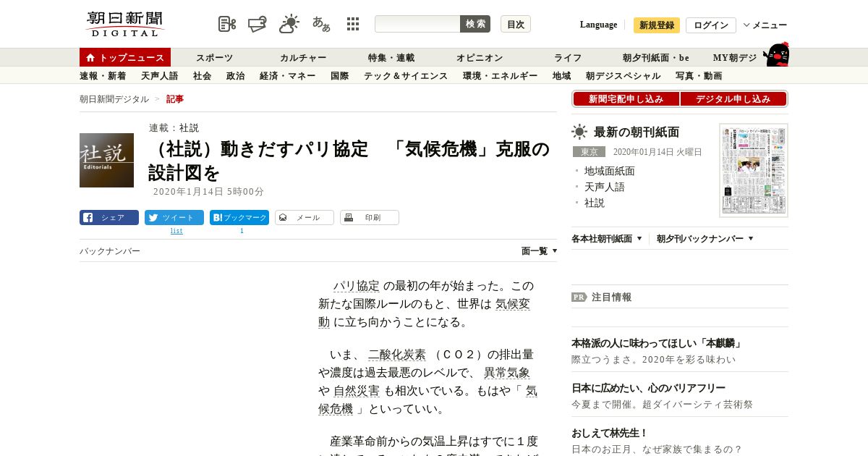Click the Asahi Shimbun Digital logo

tap(125, 24)
